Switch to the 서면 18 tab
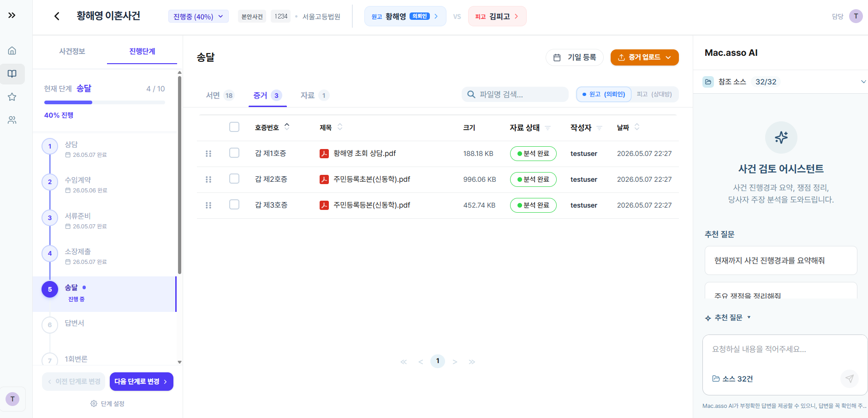Image resolution: width=868 pixels, height=418 pixels. 220,96
